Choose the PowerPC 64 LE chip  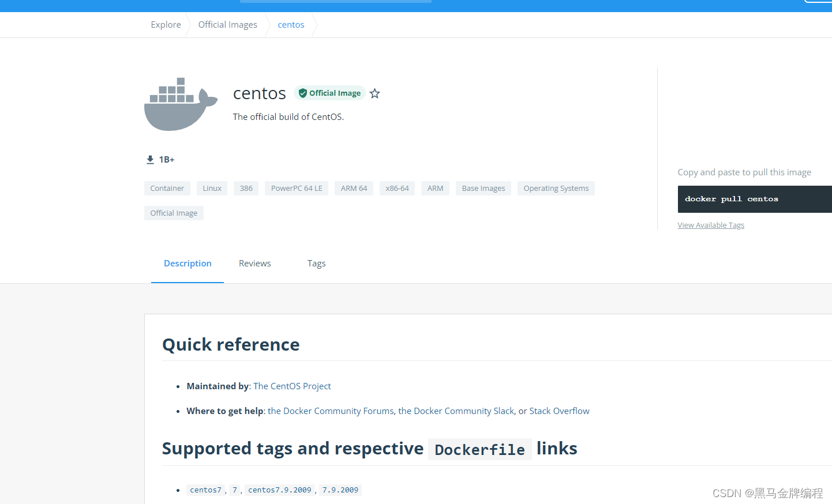297,189
